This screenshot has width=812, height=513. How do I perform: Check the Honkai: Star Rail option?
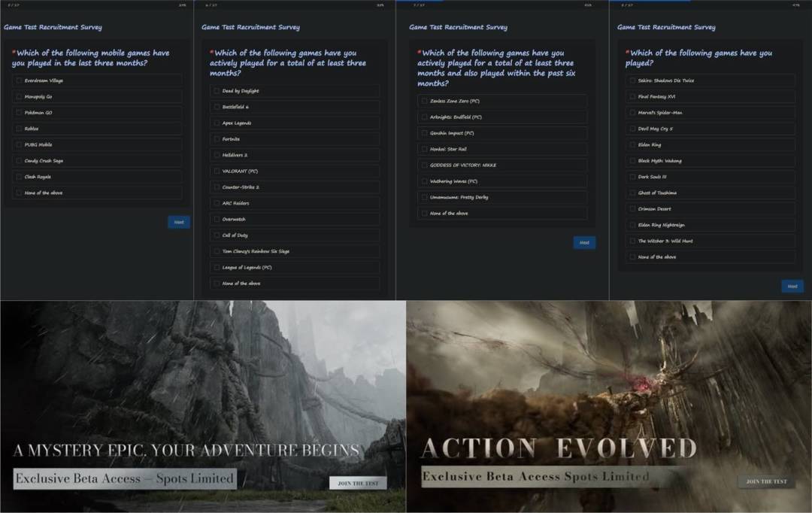[502, 149]
